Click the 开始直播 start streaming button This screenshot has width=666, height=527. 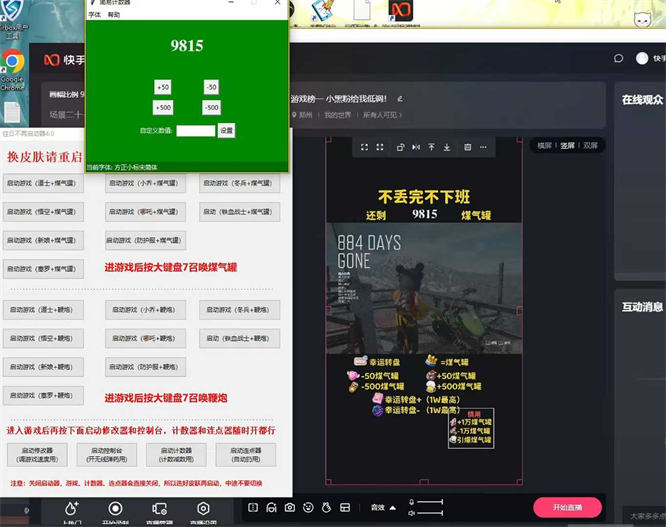tap(567, 507)
